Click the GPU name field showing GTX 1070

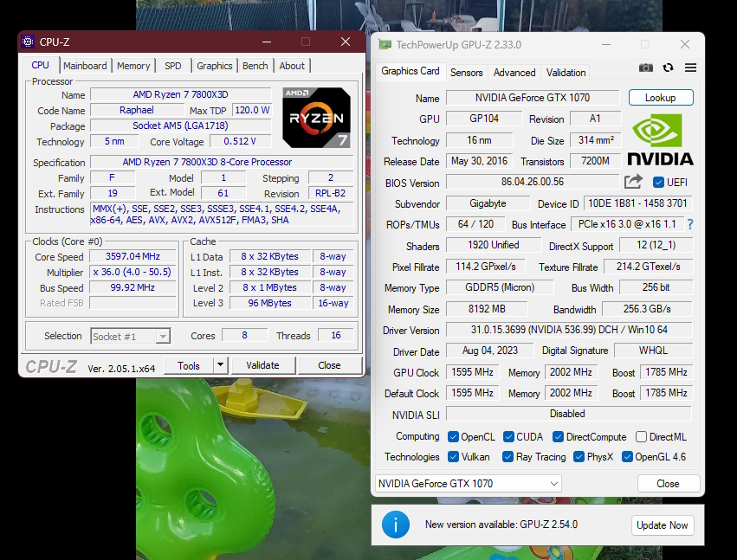[x=533, y=98]
